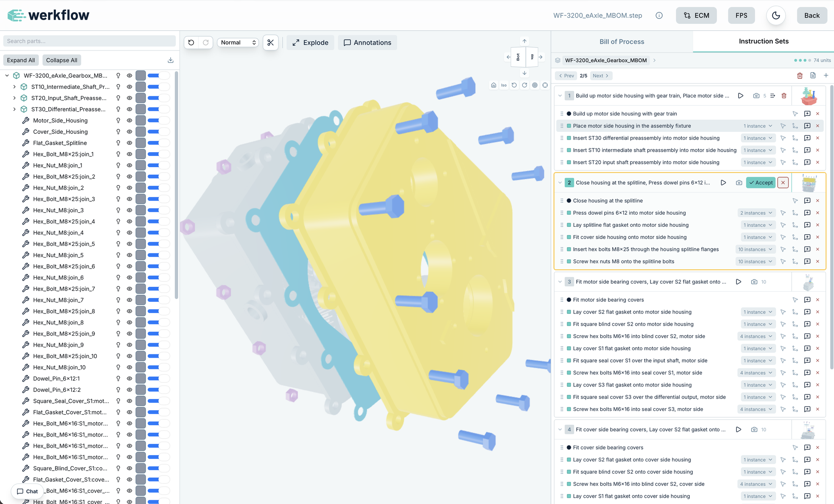Toggle dark mode moon icon
The image size is (834, 504).
tap(776, 15)
